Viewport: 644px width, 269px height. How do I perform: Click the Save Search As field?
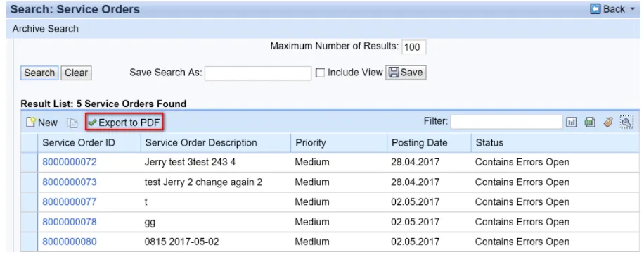[258, 73]
